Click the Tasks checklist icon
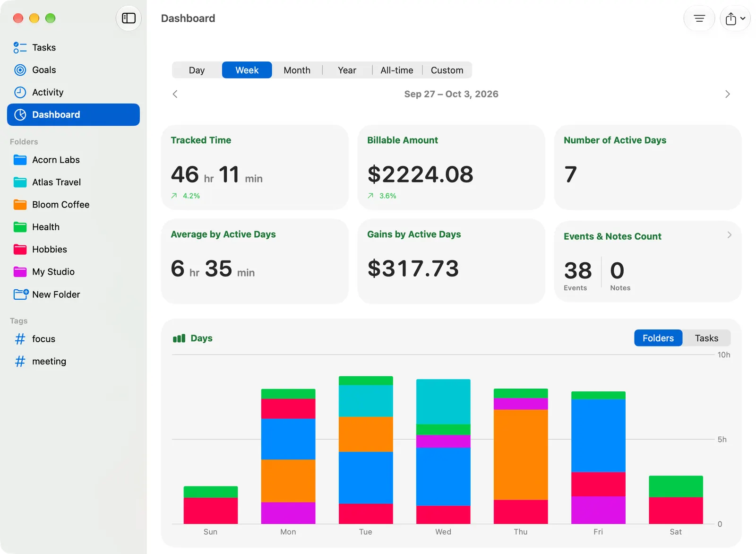The height and width of the screenshot is (554, 756). [x=20, y=48]
